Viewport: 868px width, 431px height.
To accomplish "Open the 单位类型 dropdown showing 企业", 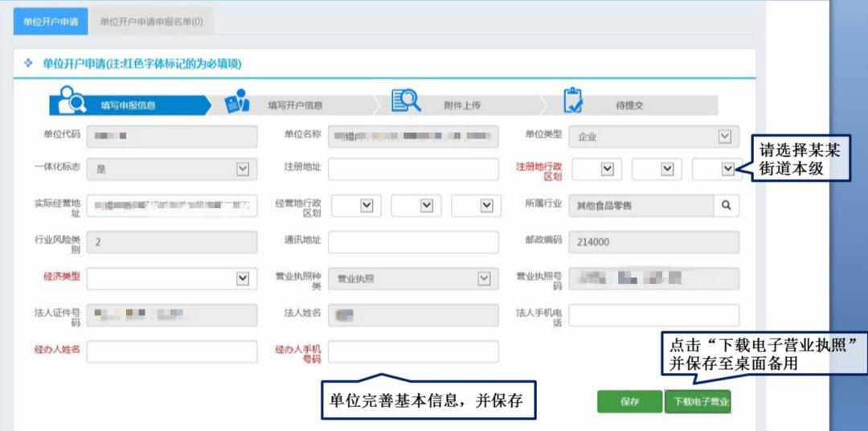I will (x=653, y=137).
